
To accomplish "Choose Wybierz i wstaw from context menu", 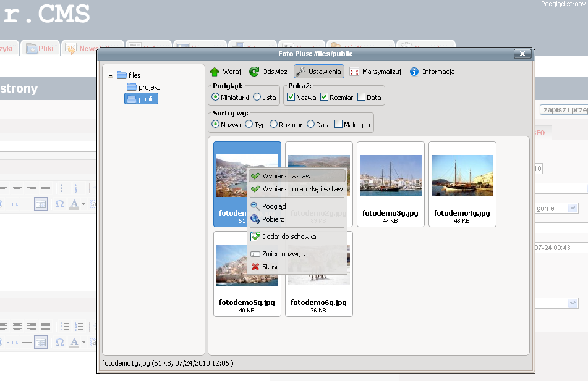I will (x=297, y=176).
